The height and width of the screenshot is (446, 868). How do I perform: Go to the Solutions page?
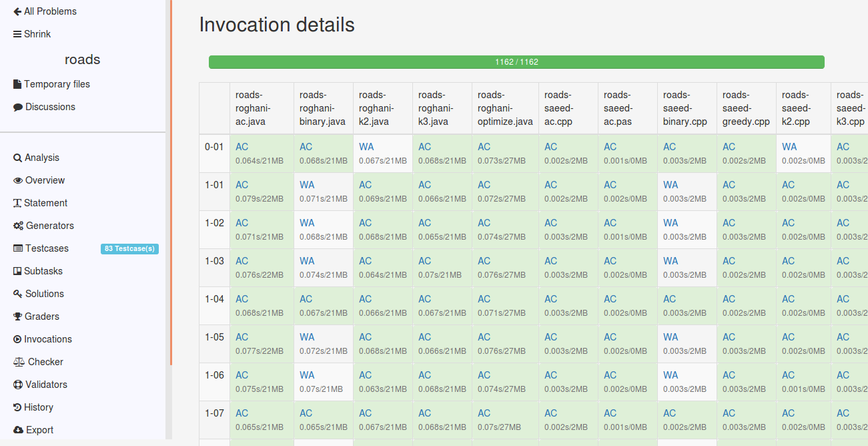(44, 294)
